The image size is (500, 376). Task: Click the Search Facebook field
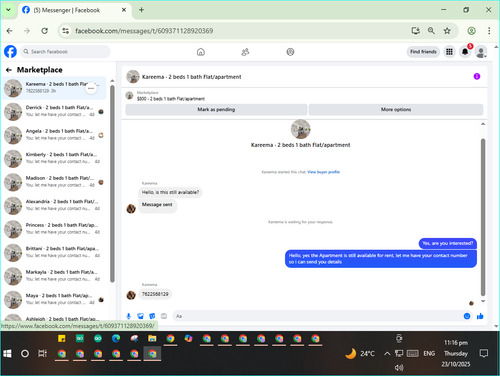pyautogui.click(x=65, y=52)
